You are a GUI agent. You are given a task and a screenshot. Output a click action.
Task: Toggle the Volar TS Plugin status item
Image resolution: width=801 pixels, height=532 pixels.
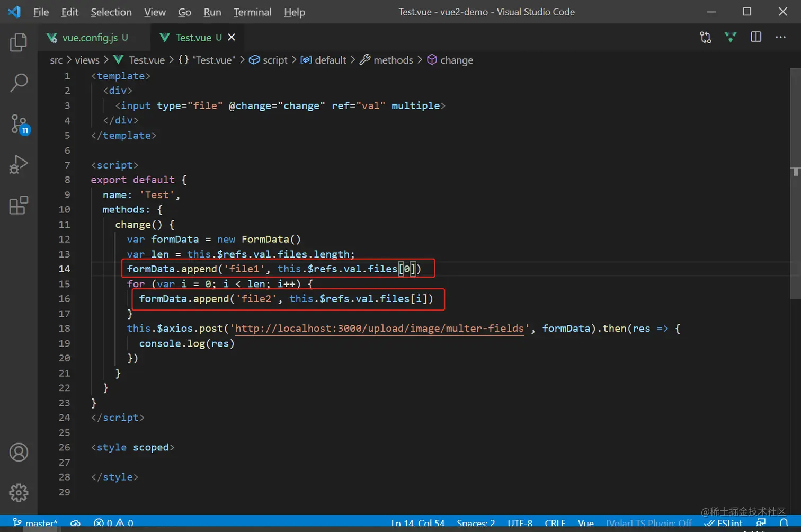click(649, 524)
